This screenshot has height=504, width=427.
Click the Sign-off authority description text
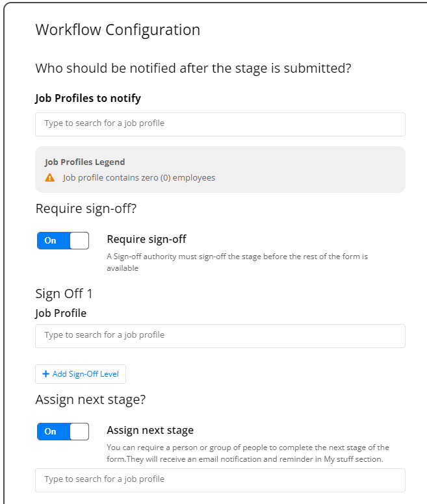pos(237,262)
